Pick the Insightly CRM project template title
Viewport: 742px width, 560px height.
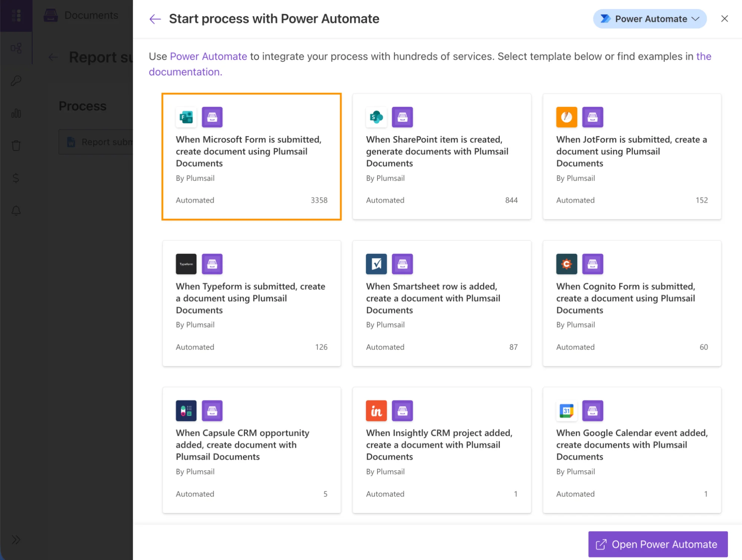click(x=439, y=445)
